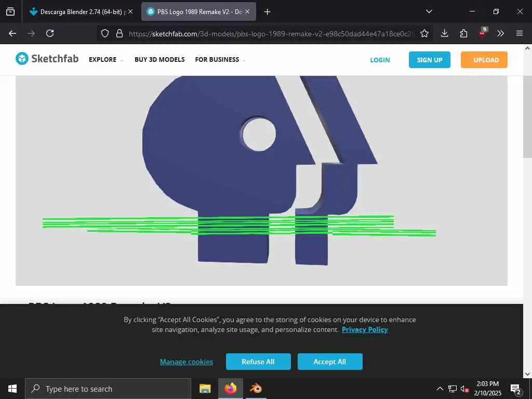Open the notification center icon
This screenshot has height=399, width=532.
pyautogui.click(x=516, y=389)
